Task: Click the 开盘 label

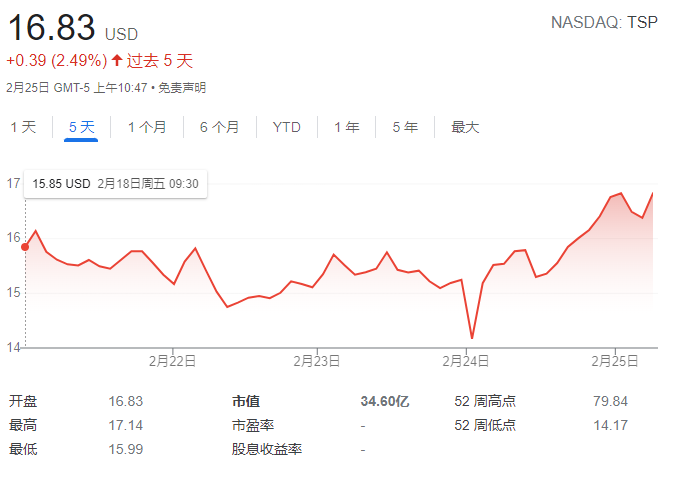Action: pyautogui.click(x=23, y=401)
